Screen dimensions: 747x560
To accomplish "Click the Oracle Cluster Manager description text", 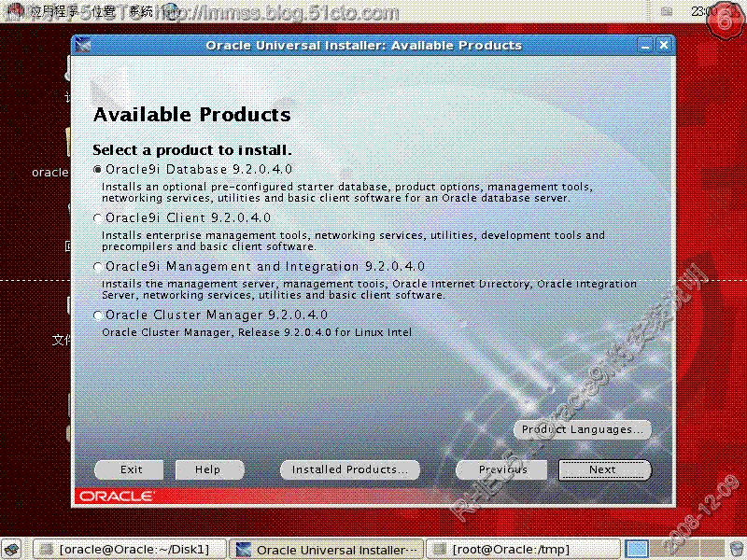I will (257, 332).
